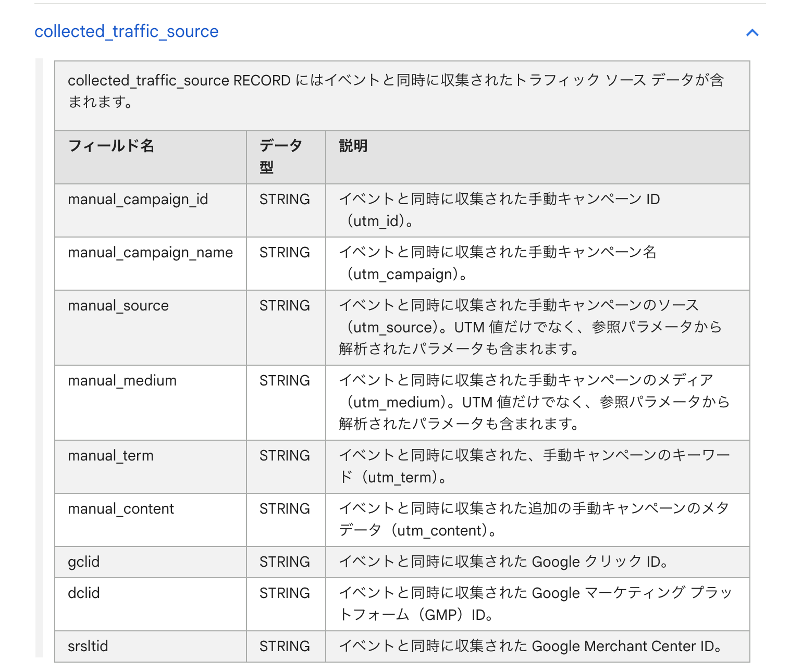Select the manual_content field cell

click(121, 509)
